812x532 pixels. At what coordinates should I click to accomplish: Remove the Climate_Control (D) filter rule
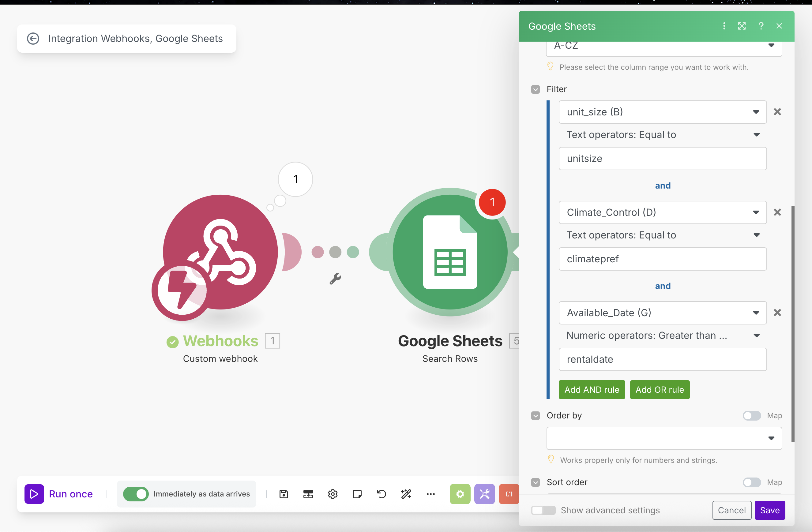(x=777, y=212)
